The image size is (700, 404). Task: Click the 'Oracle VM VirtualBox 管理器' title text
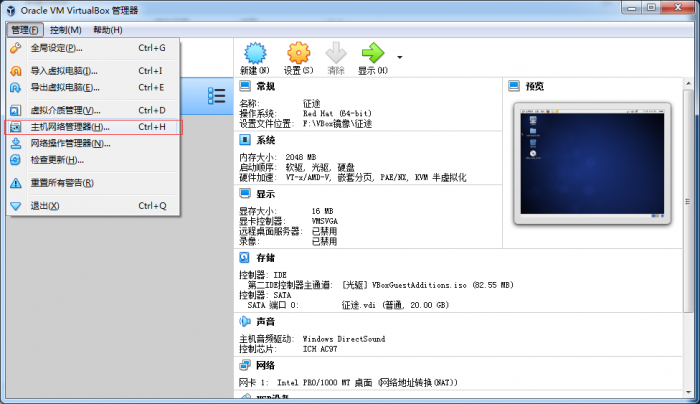tap(79, 10)
